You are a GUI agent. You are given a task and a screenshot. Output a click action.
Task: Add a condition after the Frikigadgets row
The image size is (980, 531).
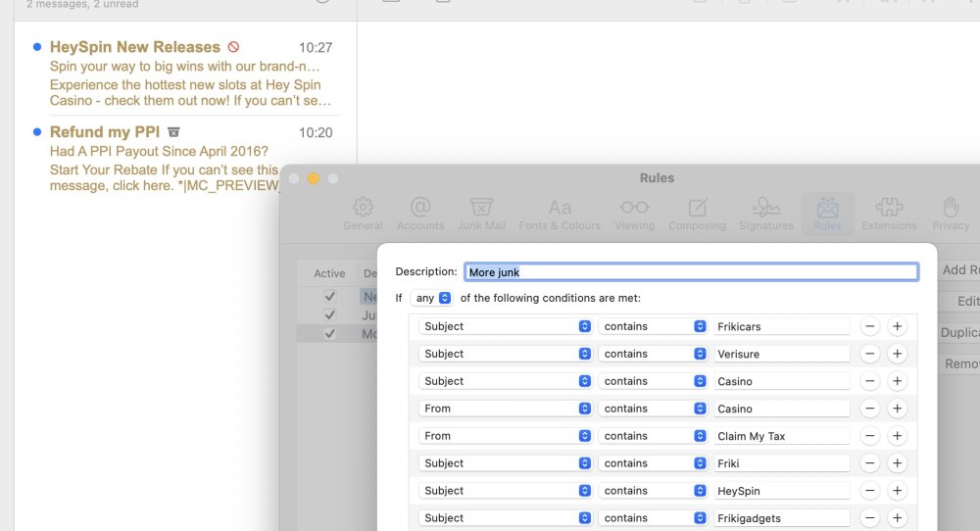point(897,518)
